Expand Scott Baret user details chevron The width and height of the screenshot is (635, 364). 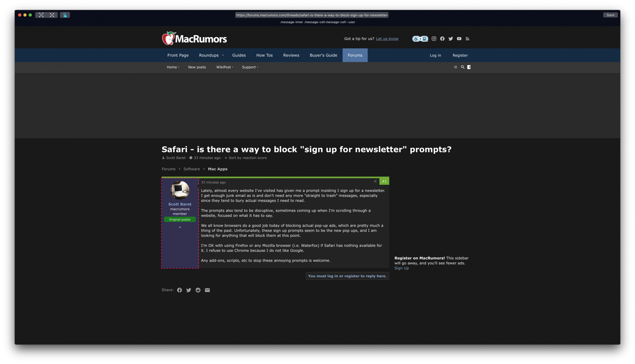click(x=180, y=227)
